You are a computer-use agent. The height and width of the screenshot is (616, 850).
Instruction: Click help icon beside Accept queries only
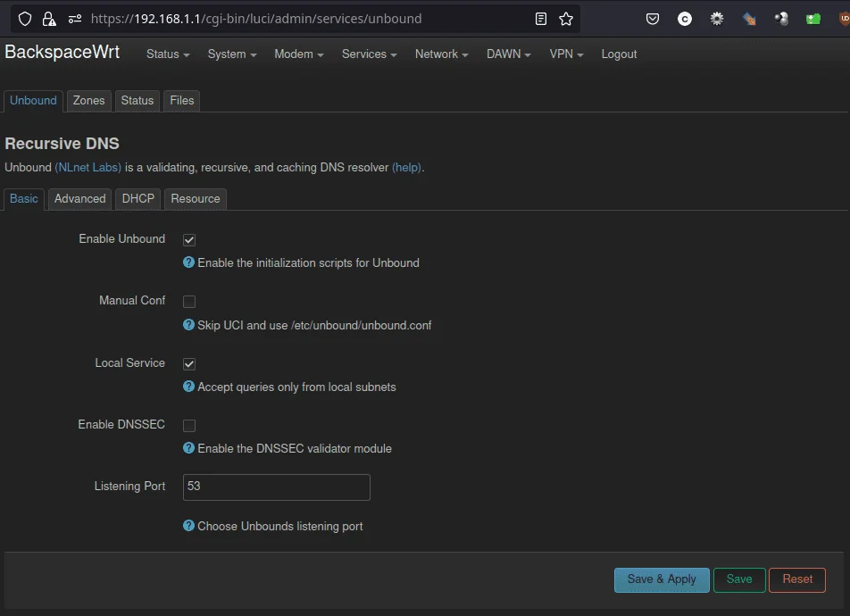[188, 386]
